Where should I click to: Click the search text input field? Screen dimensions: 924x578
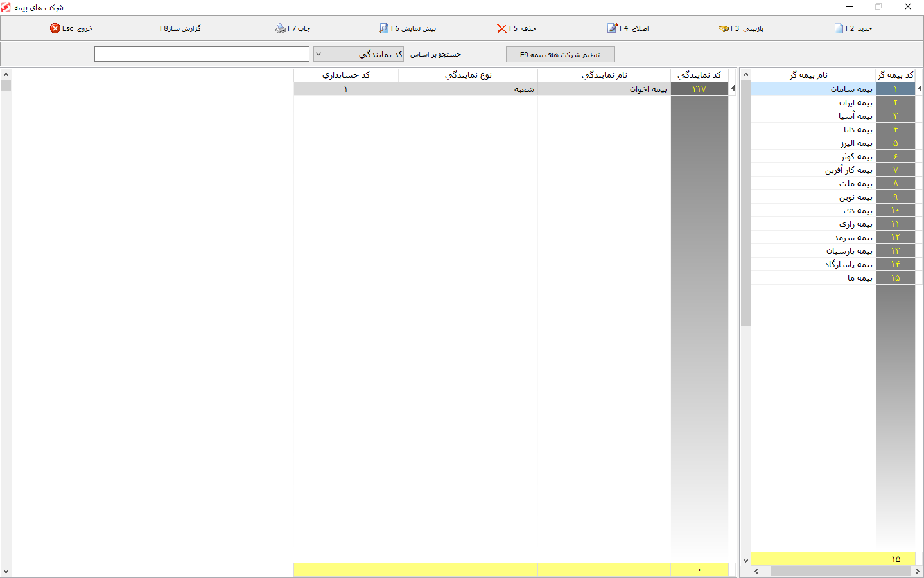pos(202,55)
